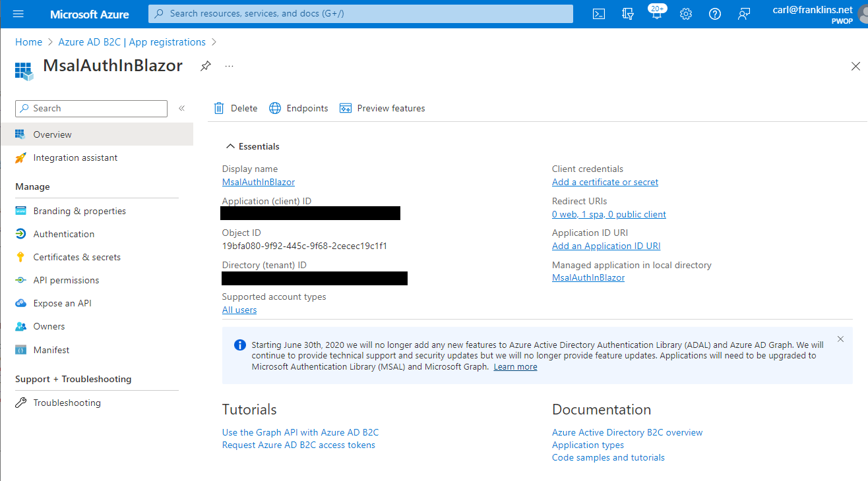Open Managed application MsalAuthInBlazor link
This screenshot has width=868, height=481.
588,278
